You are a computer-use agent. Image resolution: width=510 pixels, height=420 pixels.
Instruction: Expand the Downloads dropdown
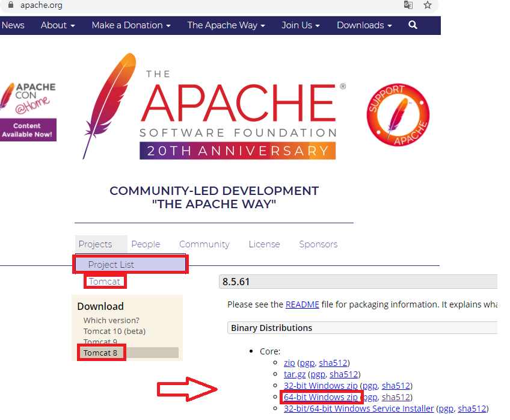coord(364,25)
